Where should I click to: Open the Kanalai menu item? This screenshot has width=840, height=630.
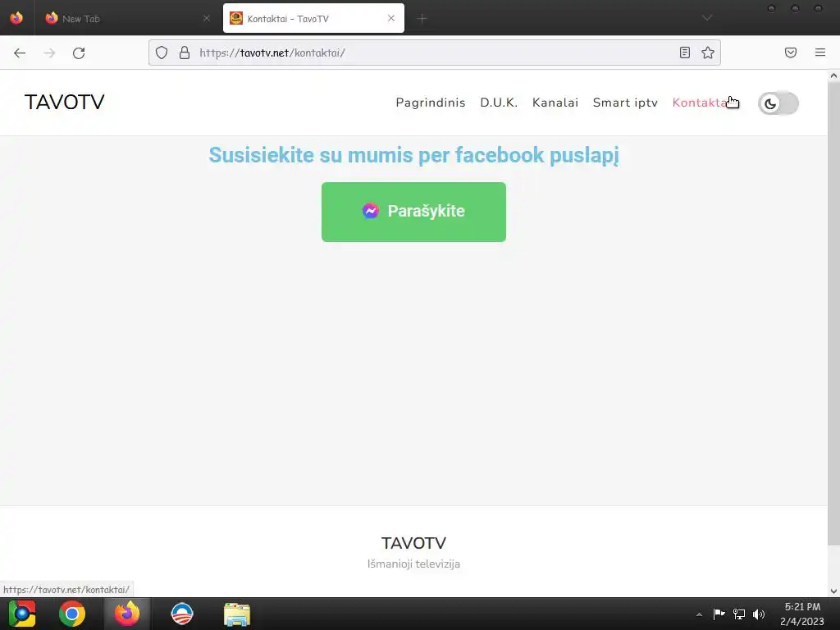(x=555, y=103)
